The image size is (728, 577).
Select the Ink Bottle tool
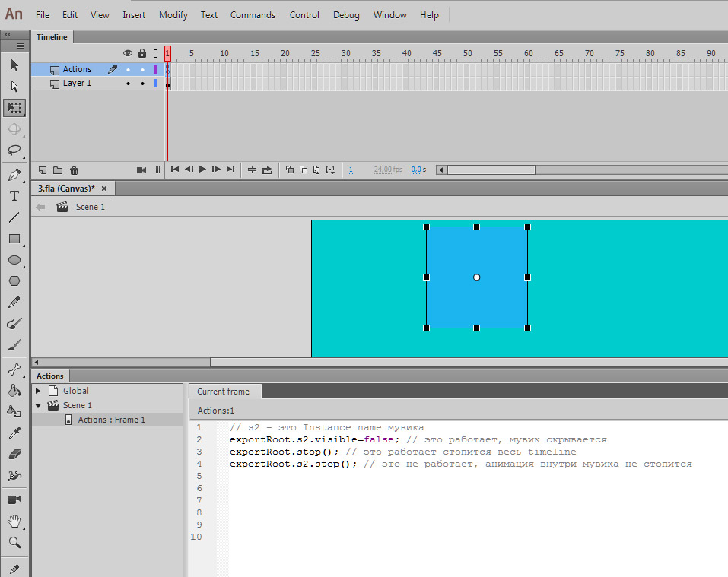pyautogui.click(x=14, y=412)
